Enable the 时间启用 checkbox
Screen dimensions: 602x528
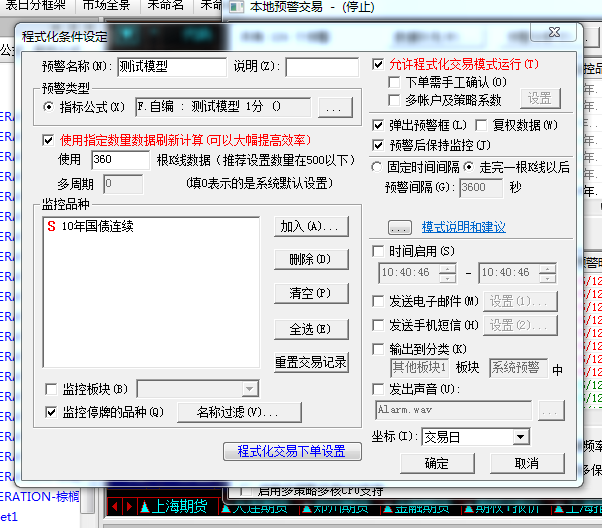tap(378, 250)
